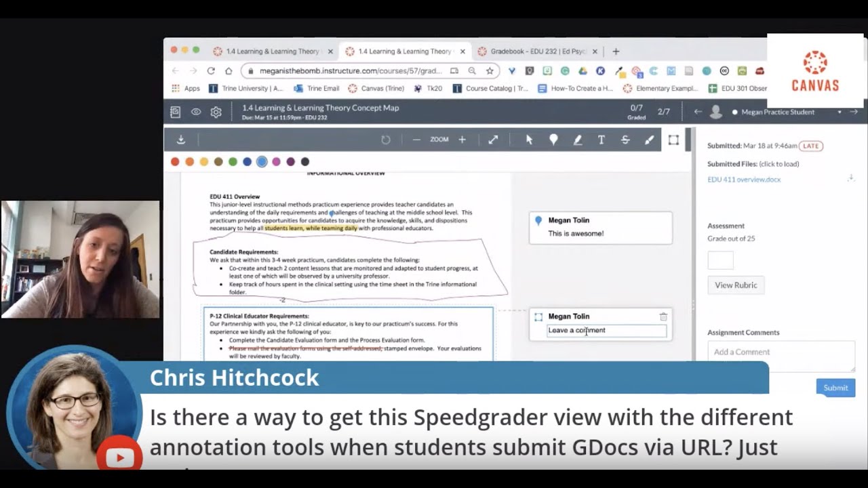This screenshot has height=488, width=868.
Task: Select the free draw pen tool
Action: [649, 140]
